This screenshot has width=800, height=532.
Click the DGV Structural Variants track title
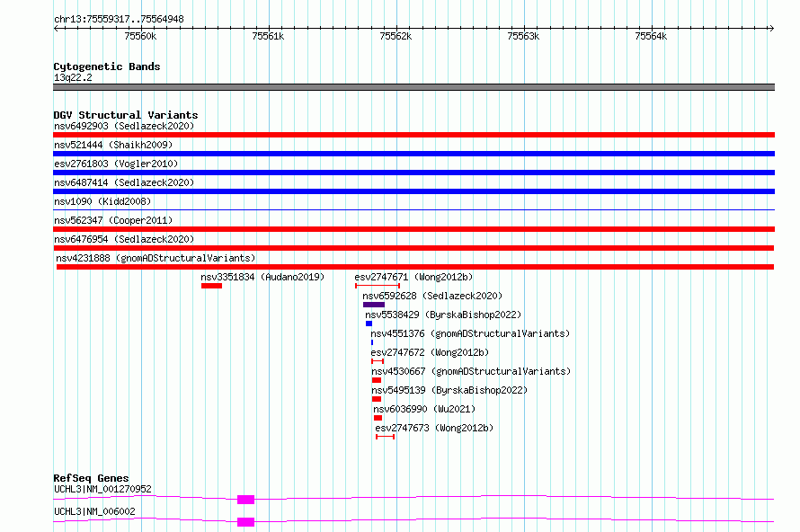(x=126, y=115)
